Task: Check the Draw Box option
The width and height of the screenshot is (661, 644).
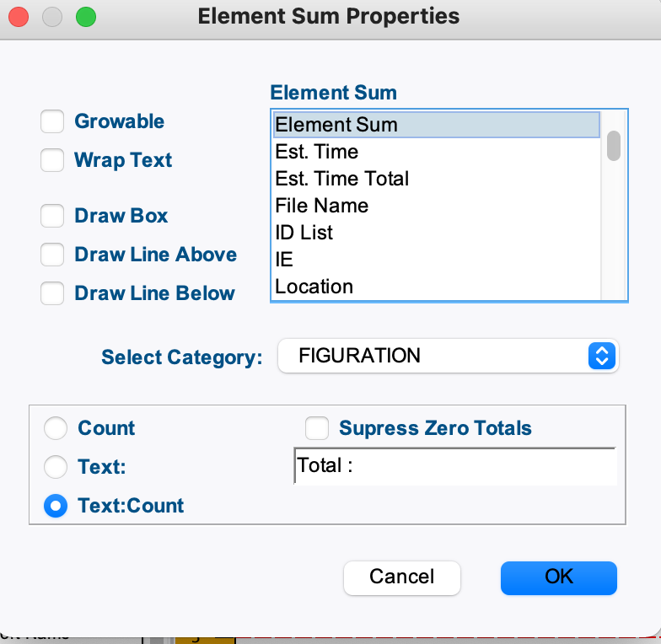Action: tap(52, 216)
